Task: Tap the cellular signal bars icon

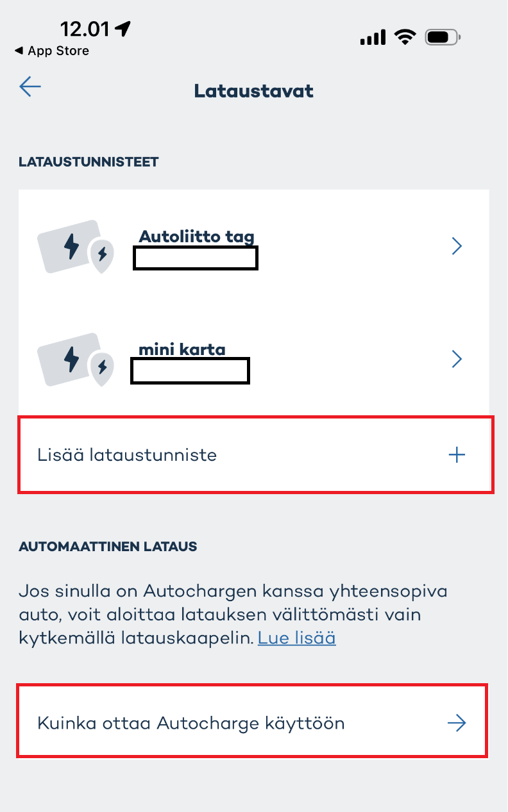Action: (x=373, y=38)
